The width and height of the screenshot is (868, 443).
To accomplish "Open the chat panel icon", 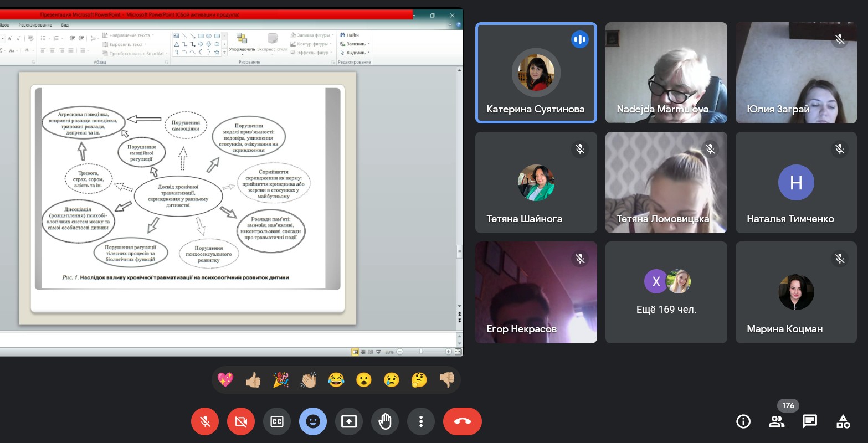I will tap(810, 422).
